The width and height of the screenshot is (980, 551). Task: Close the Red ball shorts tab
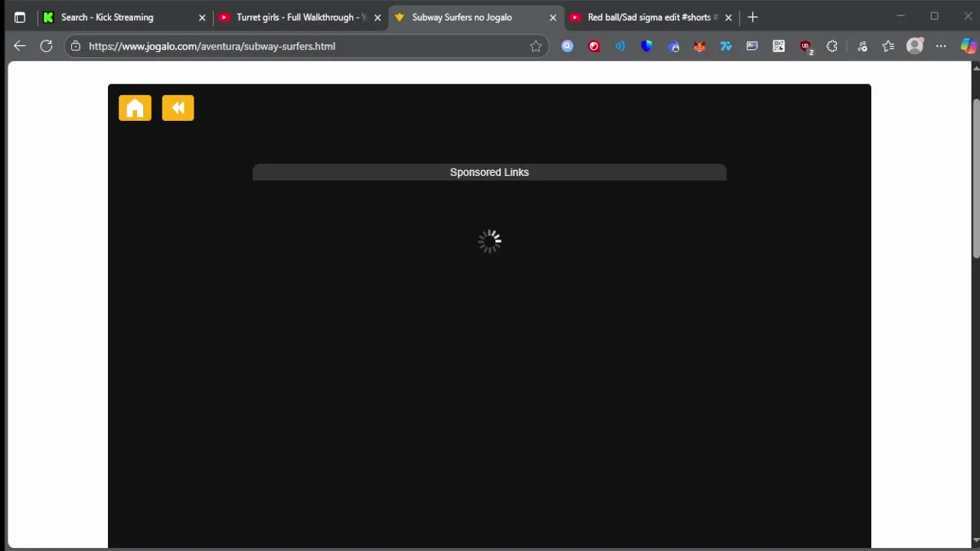(x=728, y=17)
